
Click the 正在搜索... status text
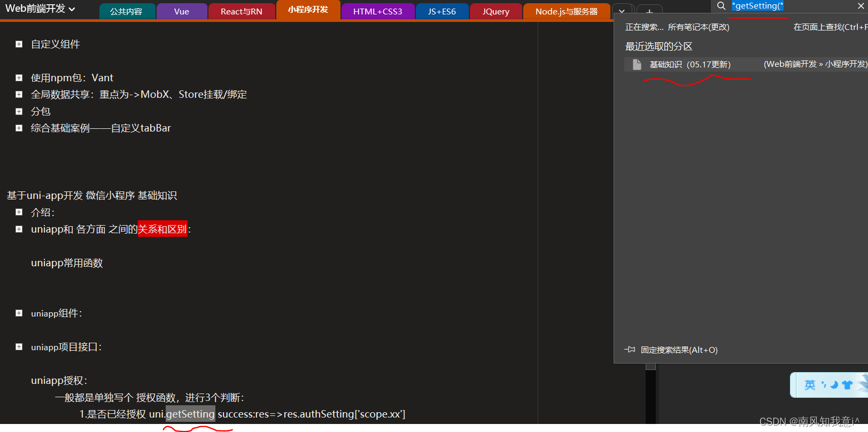pos(644,27)
